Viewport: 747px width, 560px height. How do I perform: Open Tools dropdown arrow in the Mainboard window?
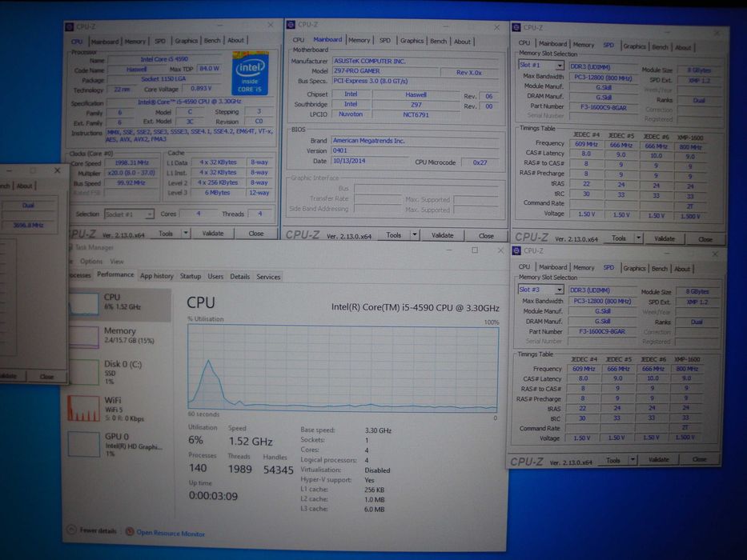(x=415, y=234)
